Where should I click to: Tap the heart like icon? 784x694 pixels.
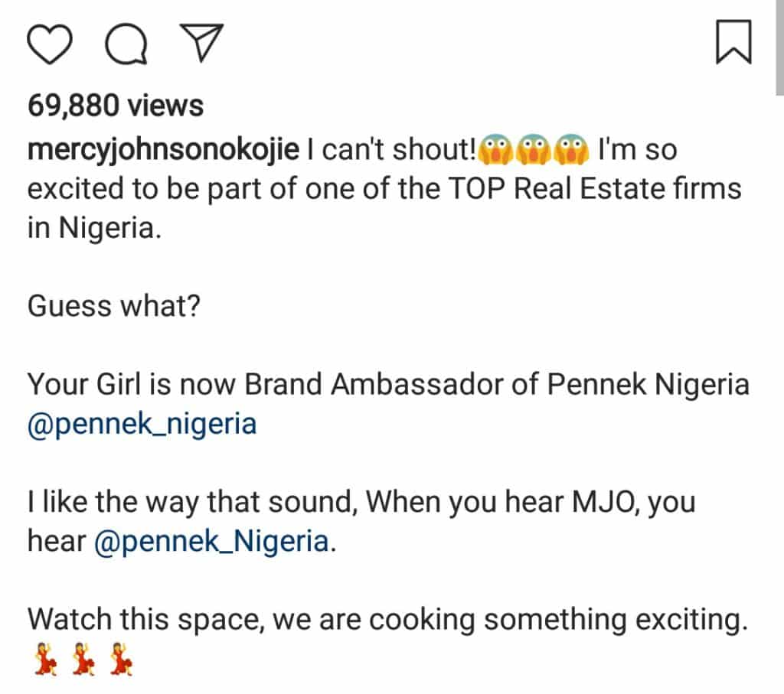coord(50,44)
